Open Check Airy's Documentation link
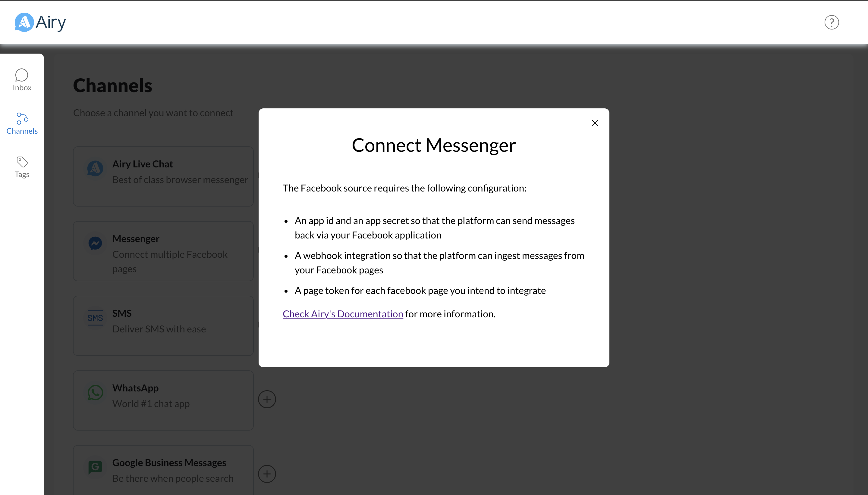Screen dimensions: 868x495 pyautogui.click(x=342, y=313)
